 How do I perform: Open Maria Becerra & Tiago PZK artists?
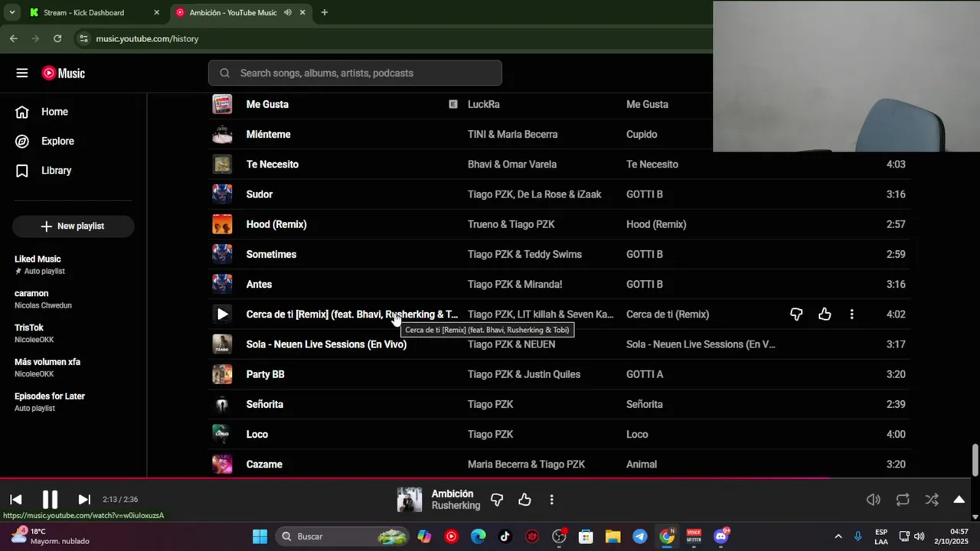coord(526,465)
